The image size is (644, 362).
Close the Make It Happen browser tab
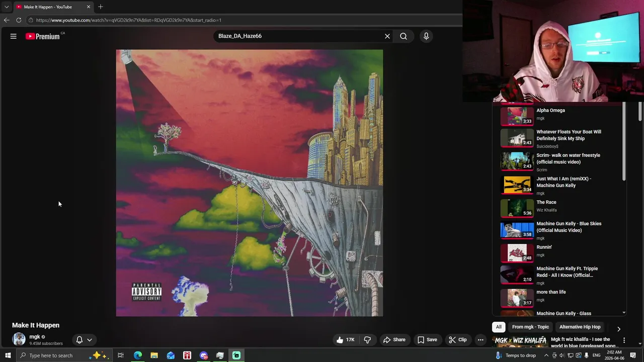pyautogui.click(x=89, y=7)
